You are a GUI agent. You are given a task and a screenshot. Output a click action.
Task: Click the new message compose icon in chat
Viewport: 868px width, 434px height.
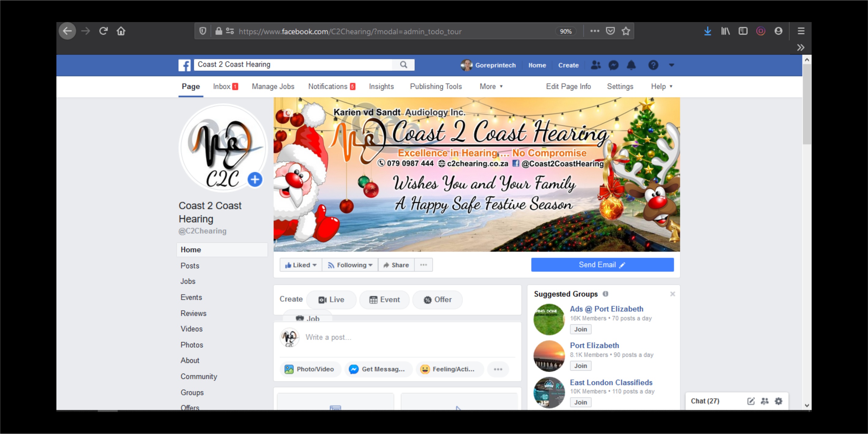[751, 401]
